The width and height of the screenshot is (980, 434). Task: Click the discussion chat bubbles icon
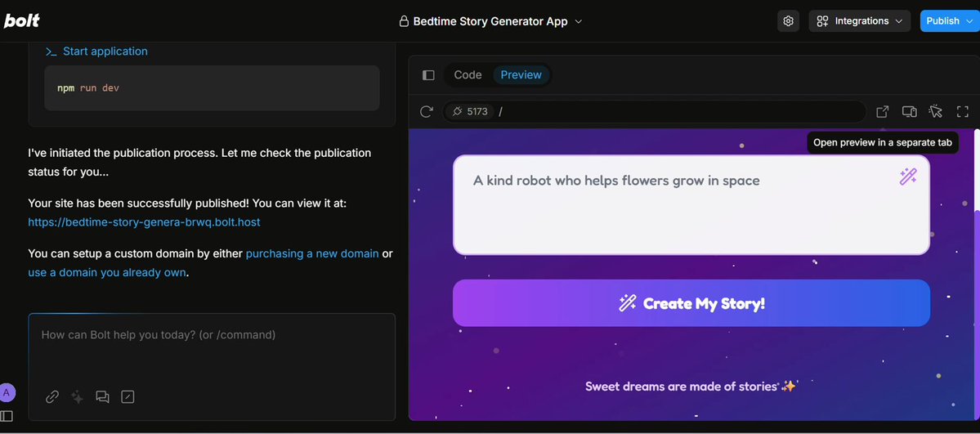coord(102,397)
